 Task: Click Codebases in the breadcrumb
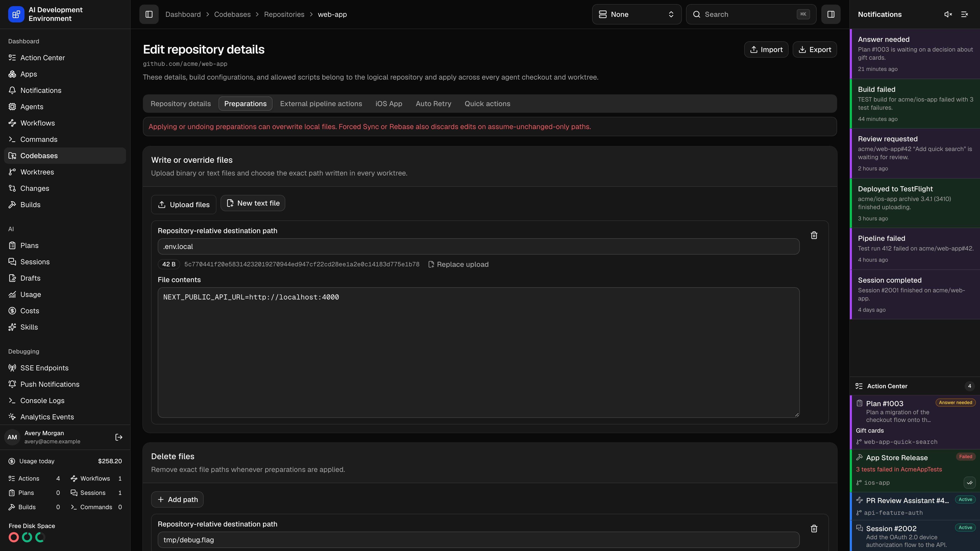[232, 15]
